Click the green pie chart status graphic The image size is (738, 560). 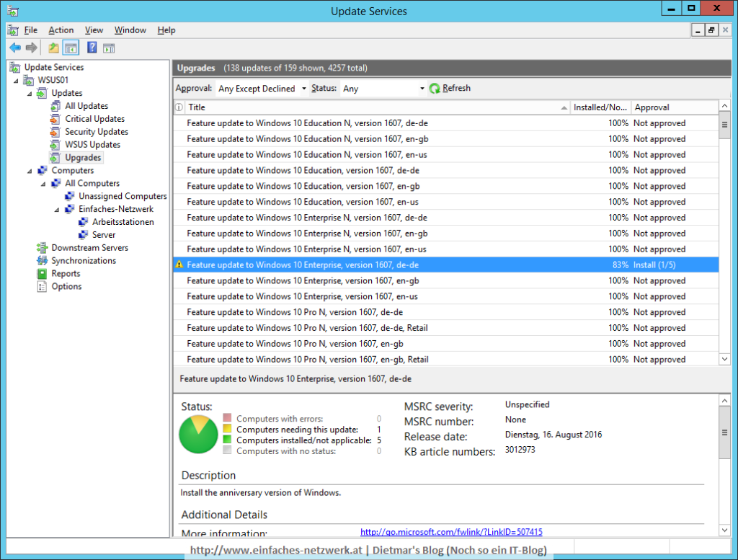197,433
